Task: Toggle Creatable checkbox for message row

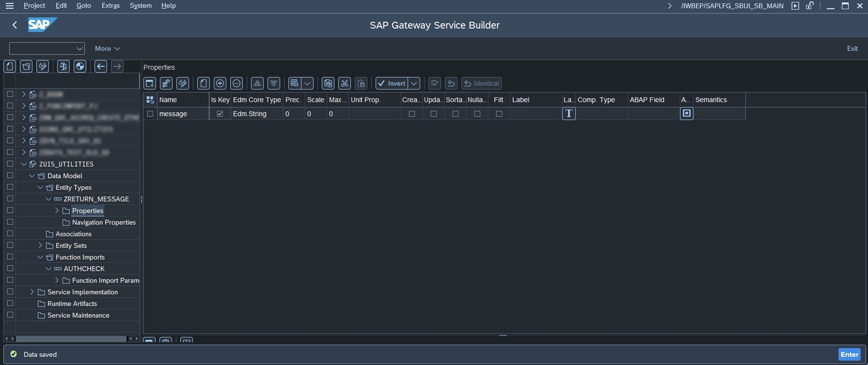Action: pyautogui.click(x=412, y=114)
